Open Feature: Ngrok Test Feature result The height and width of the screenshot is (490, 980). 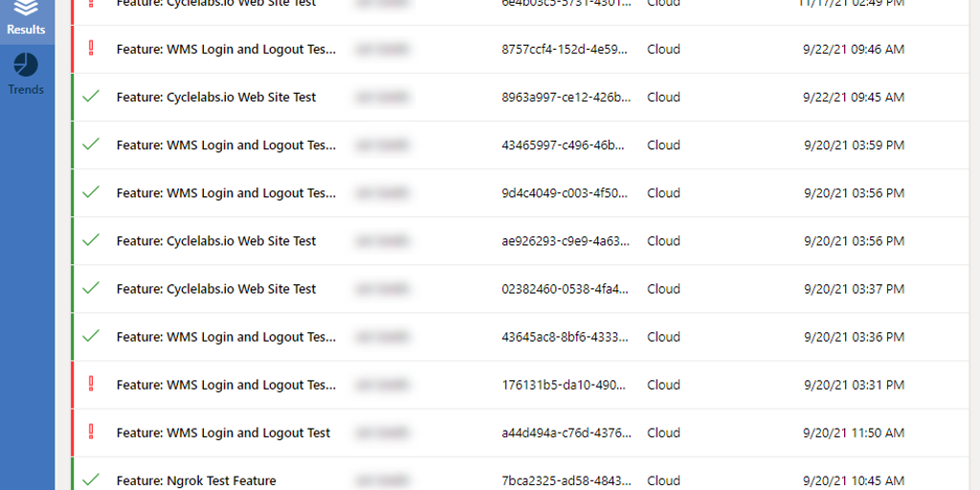pyautogui.click(x=196, y=480)
